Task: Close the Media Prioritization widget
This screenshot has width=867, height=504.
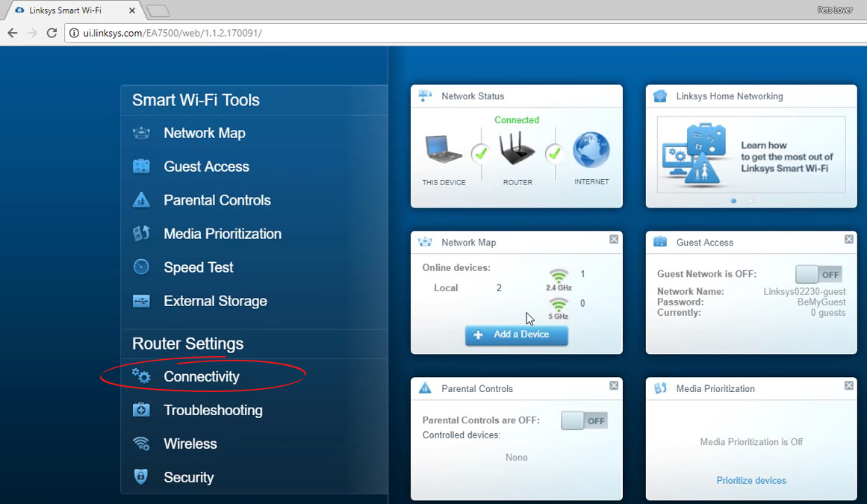Action: tap(848, 385)
